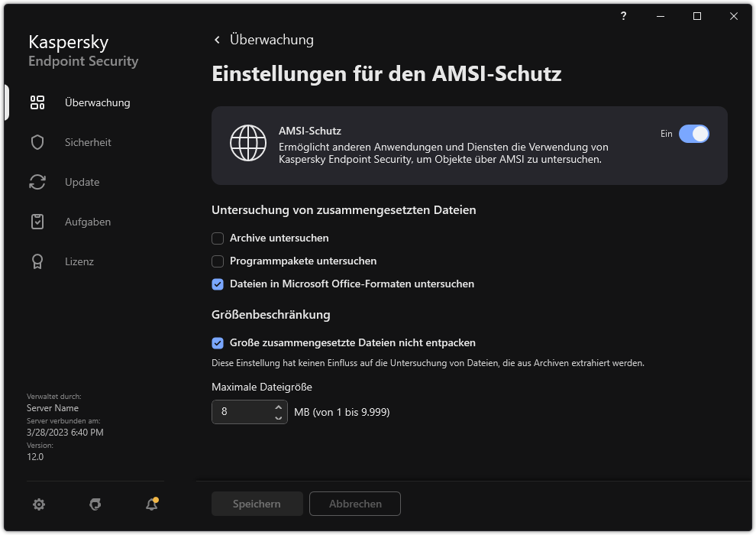Click the support icon in the bottom bar
The image size is (756, 535).
95,504
